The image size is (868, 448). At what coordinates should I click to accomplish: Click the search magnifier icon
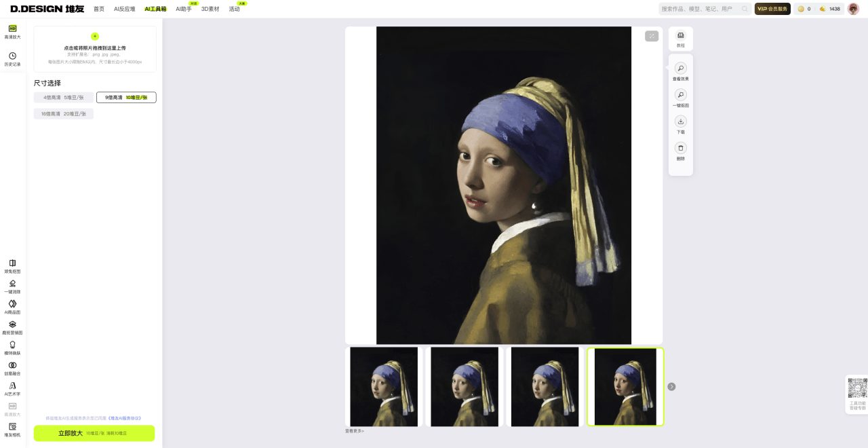click(x=745, y=9)
